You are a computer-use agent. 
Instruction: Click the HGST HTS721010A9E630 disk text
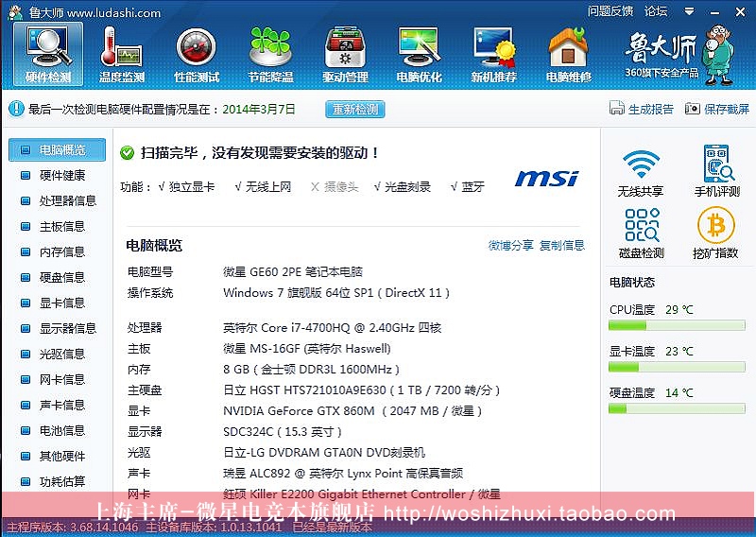[x=362, y=390]
